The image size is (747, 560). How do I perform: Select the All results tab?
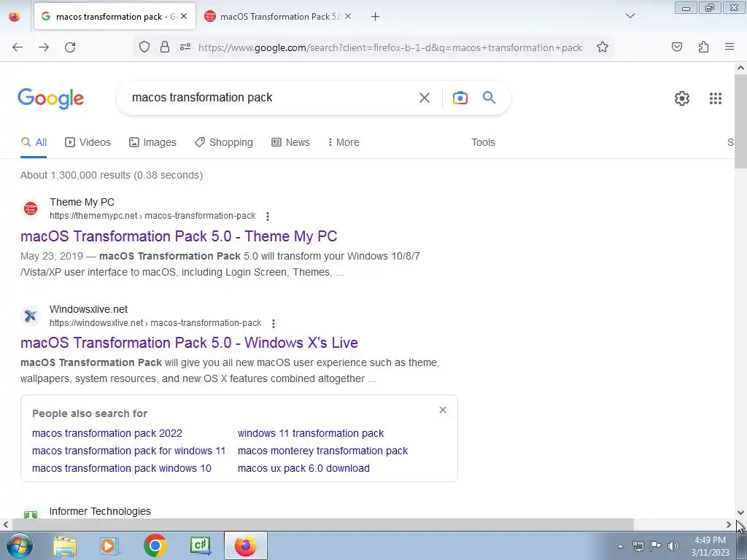click(x=34, y=142)
